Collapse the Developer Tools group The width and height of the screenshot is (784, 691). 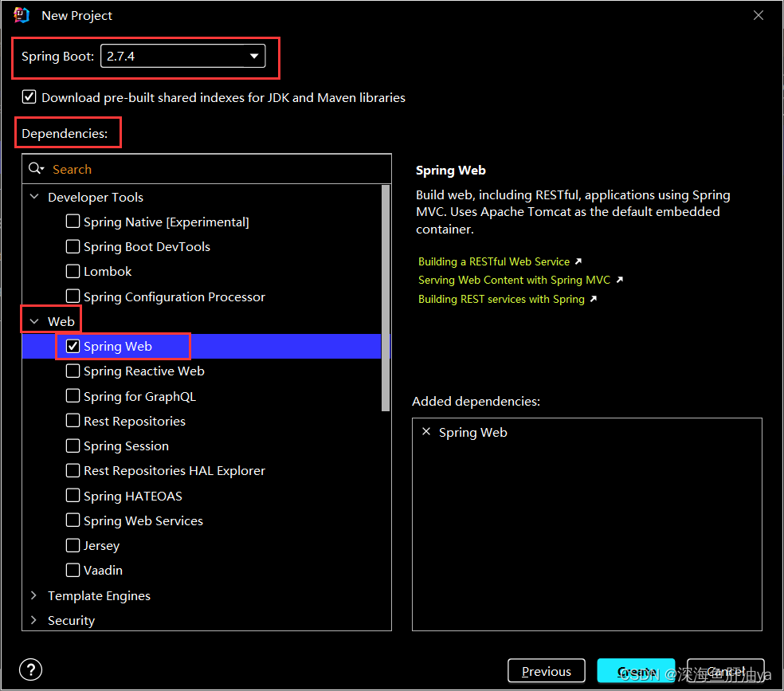point(34,197)
